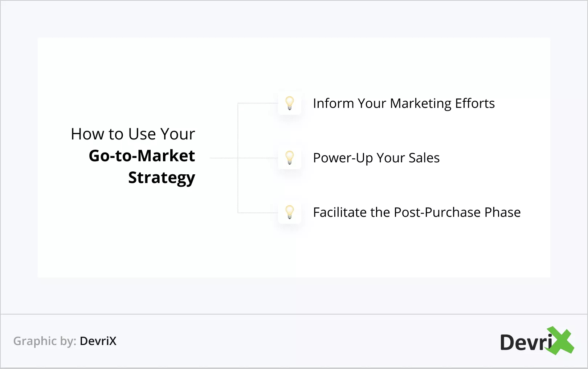Click the word "Marketing" in the first item
The image size is (588, 369).
click(421, 104)
